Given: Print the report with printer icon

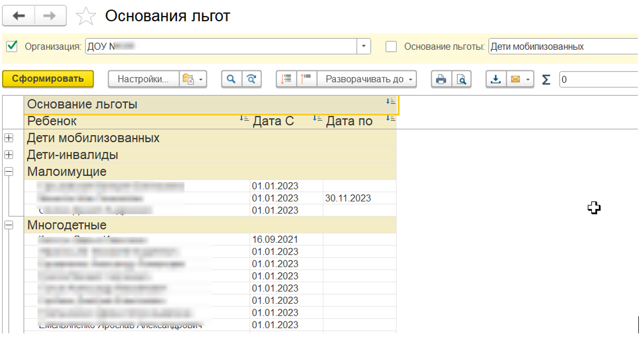Looking at the screenshot, I should [x=441, y=79].
